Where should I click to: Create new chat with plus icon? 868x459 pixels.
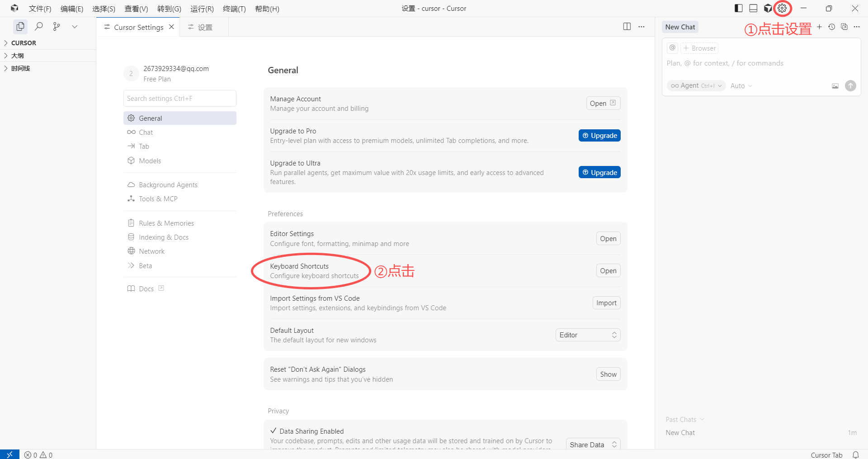[x=819, y=27]
